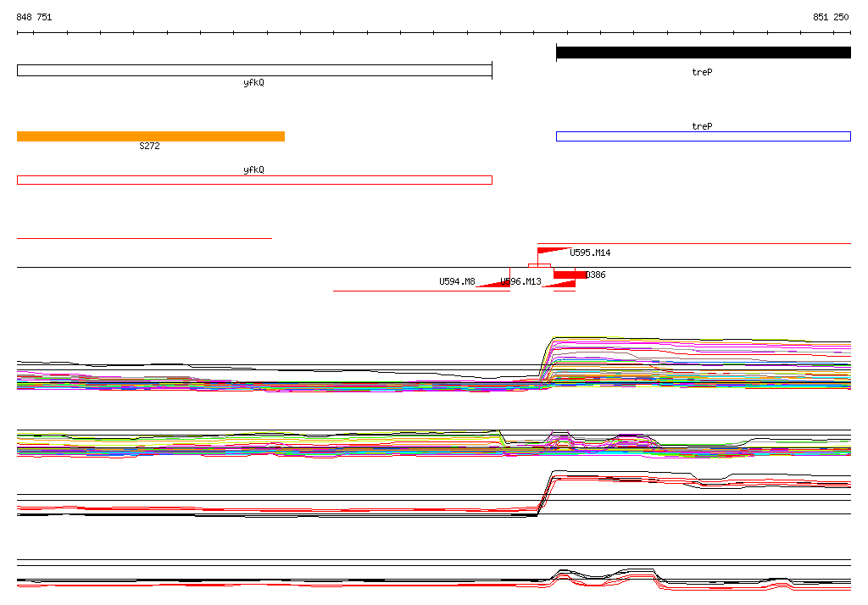
Task: Click the solid red D386 block
Action: click(570, 275)
